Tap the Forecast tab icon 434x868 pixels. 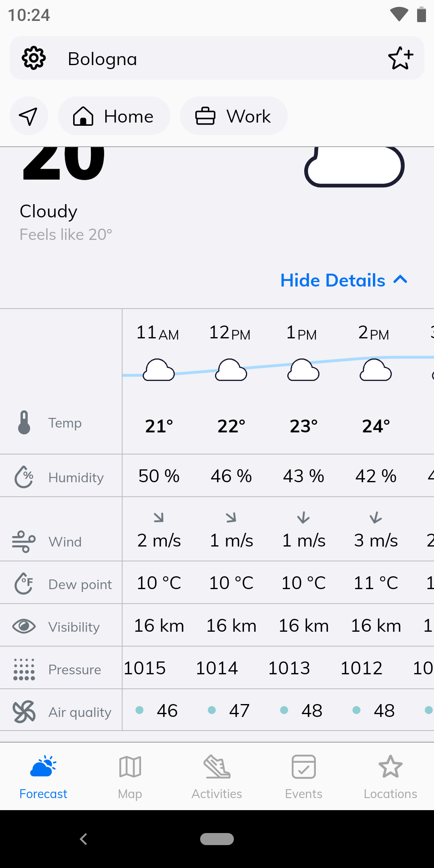coord(43,766)
